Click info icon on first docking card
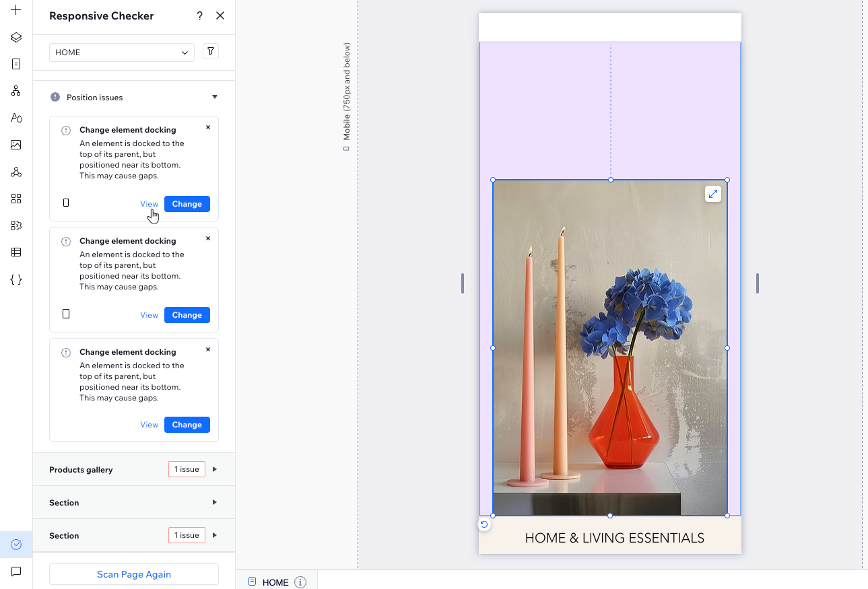 click(x=66, y=131)
